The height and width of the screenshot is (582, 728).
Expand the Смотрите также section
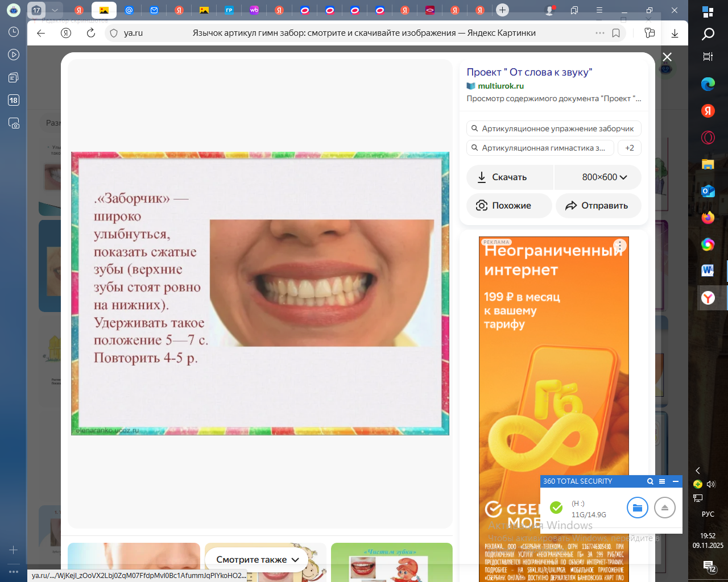[257, 559]
